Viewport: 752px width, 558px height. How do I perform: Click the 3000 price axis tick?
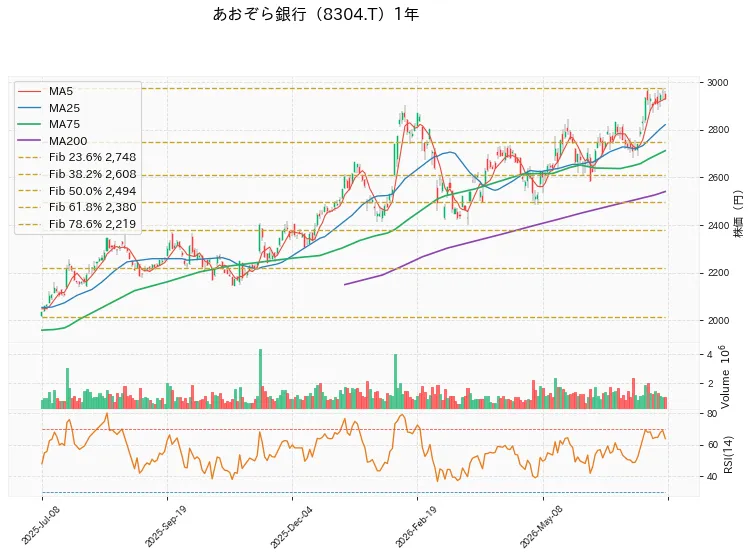(x=718, y=83)
